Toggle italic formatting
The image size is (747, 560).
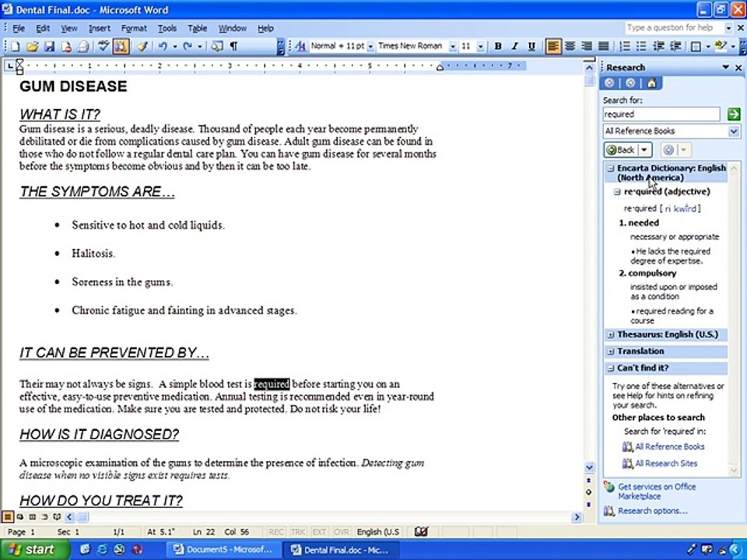pos(514,46)
